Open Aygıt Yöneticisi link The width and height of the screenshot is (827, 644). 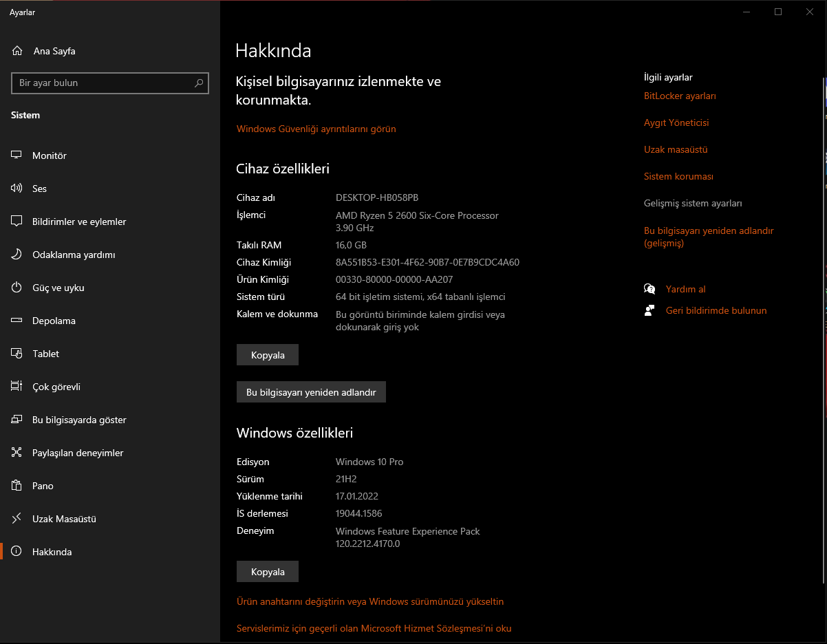[x=676, y=123]
